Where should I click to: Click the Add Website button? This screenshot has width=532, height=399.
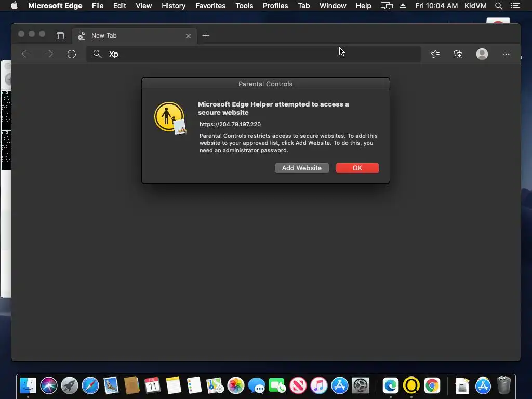[x=302, y=168]
